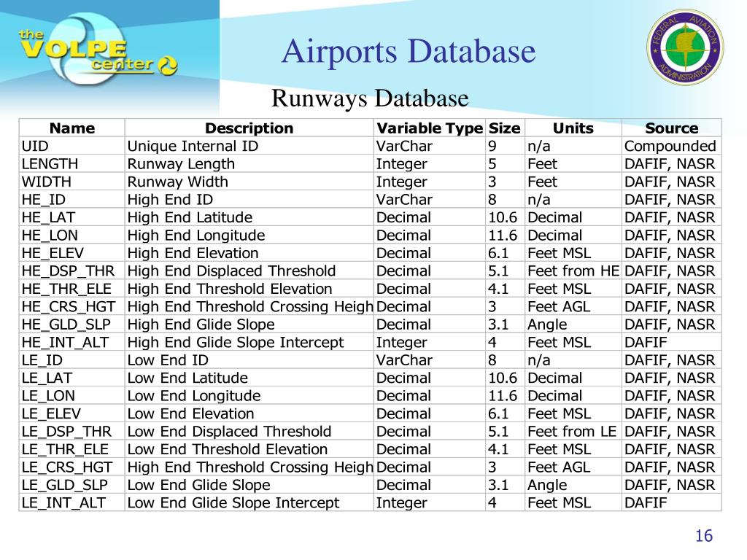Image resolution: width=747 pixels, height=560 pixels.
Task: Select the LE_GLD_SLP name cell
Action: point(72,485)
